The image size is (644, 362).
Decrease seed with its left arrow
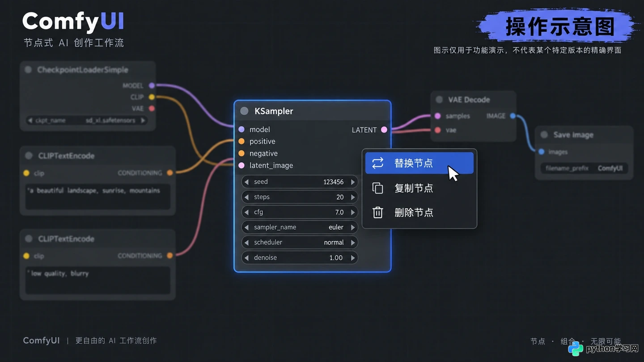tap(246, 182)
